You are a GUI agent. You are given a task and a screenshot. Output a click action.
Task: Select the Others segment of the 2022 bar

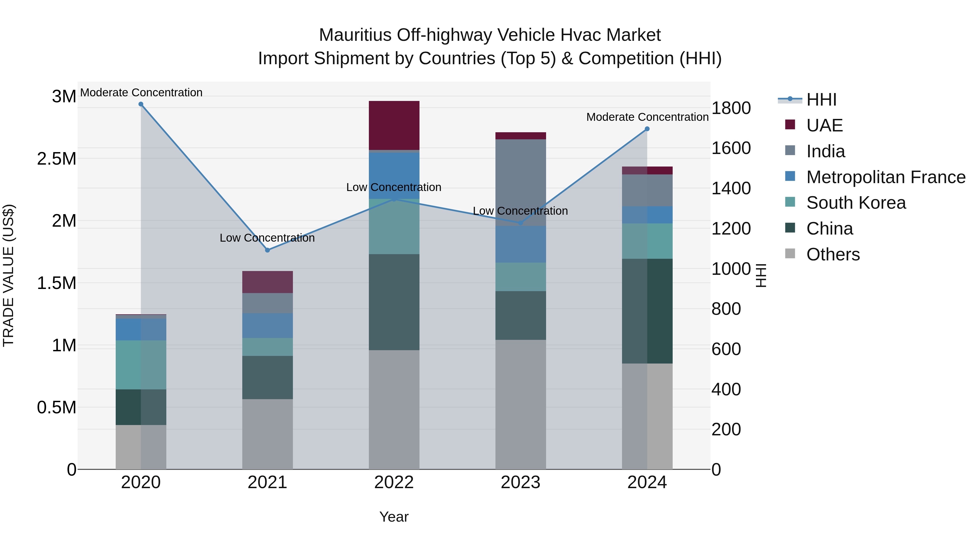point(394,410)
